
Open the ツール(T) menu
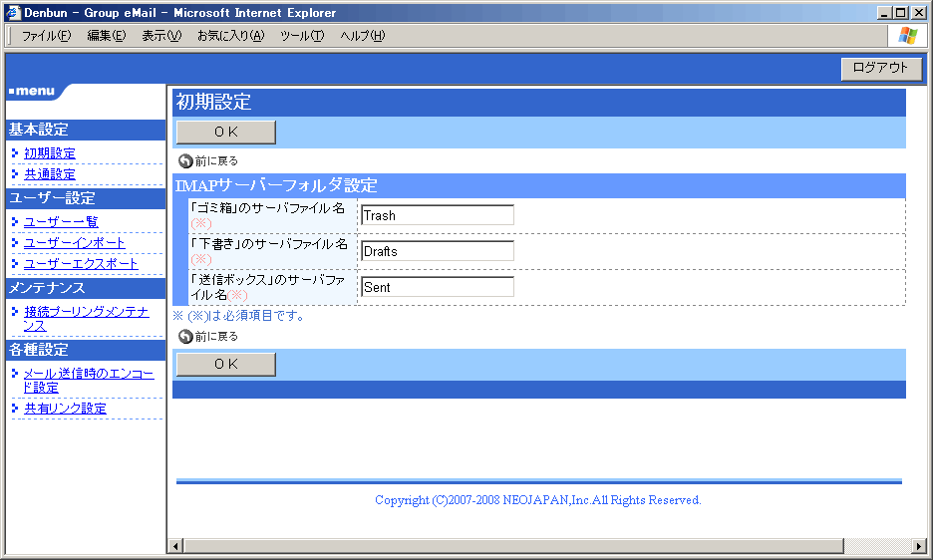point(301,36)
